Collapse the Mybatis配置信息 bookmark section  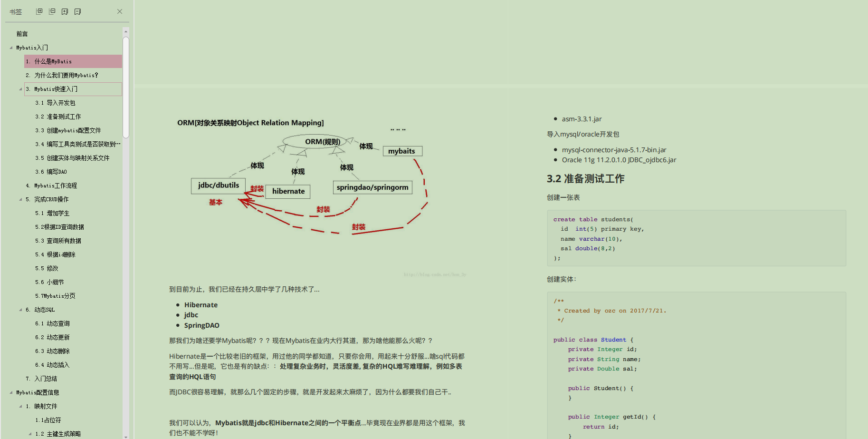tap(11, 392)
